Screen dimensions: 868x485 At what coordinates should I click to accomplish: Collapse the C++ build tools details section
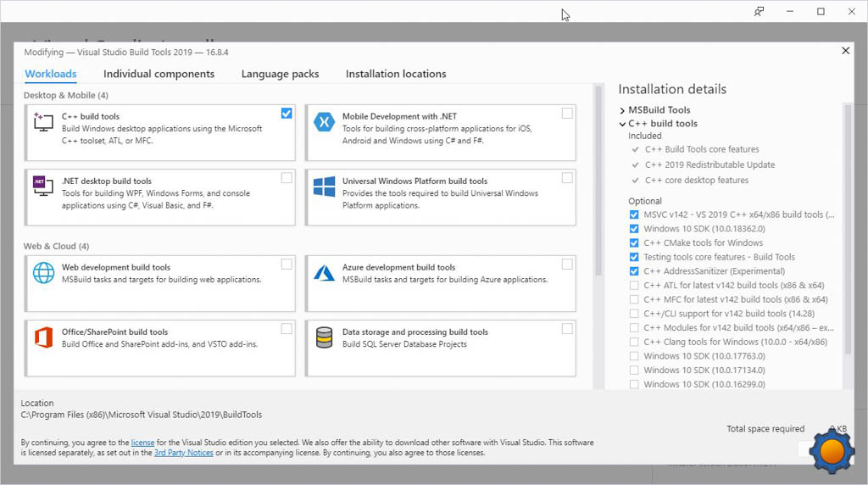click(623, 124)
